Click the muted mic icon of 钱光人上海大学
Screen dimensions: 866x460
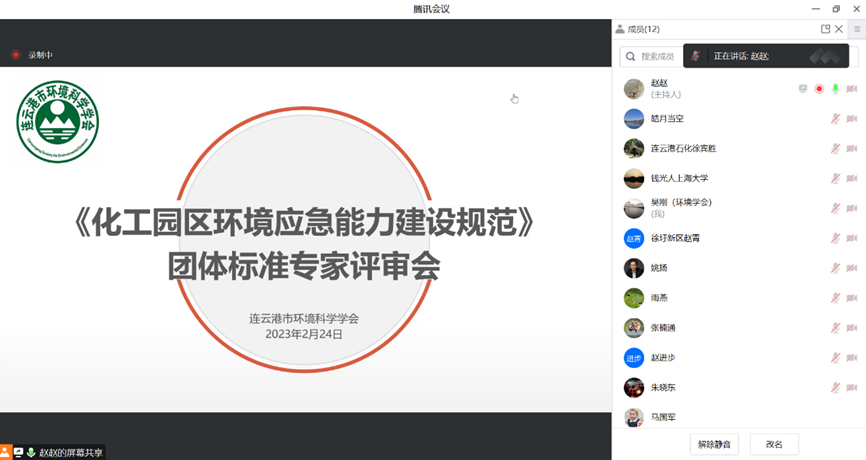(x=835, y=179)
